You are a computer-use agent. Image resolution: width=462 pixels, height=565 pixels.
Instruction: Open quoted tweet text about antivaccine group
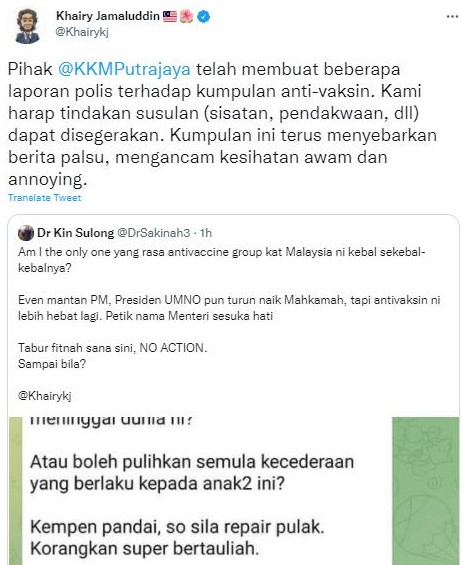point(222,260)
